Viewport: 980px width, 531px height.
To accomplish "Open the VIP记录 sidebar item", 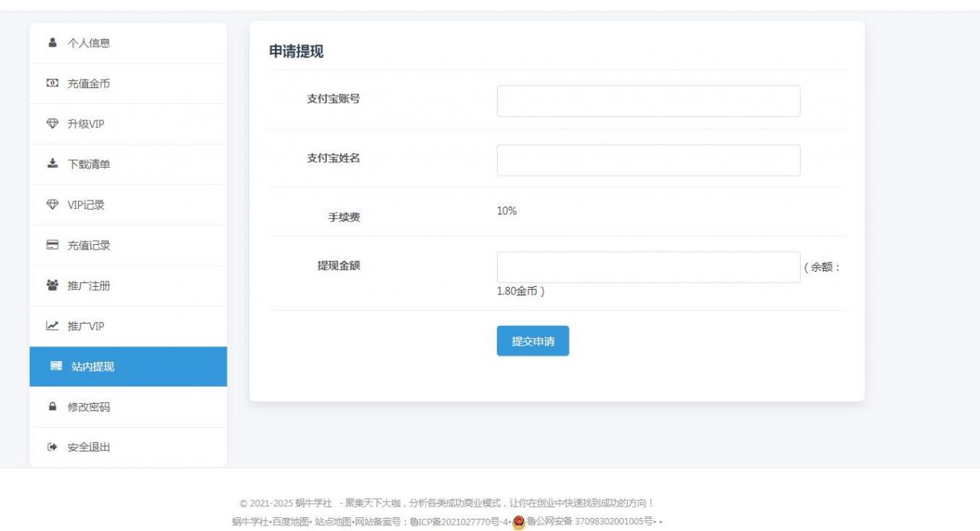I will [128, 205].
